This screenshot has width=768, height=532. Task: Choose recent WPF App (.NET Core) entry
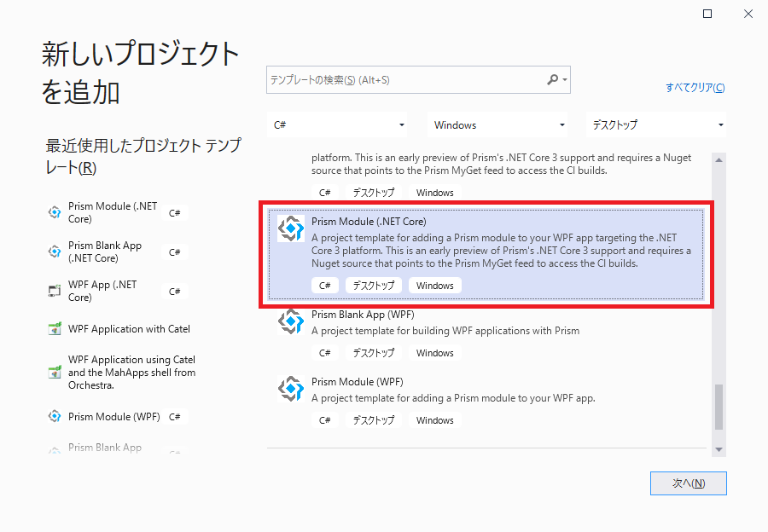(118, 291)
